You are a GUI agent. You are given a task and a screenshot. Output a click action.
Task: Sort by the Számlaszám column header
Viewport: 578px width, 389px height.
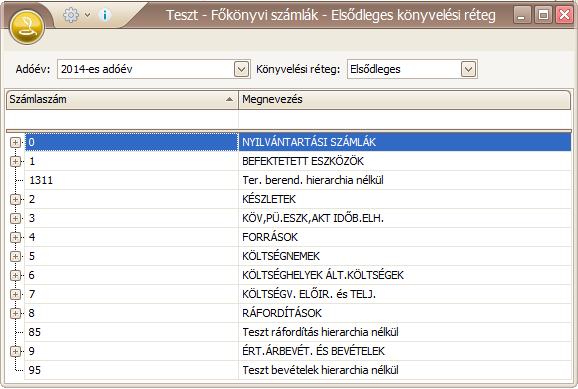122,100
